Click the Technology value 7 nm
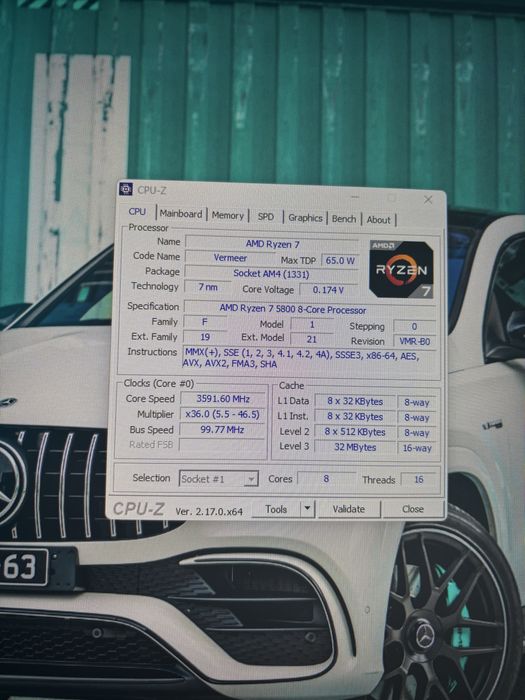Screen dimensions: 525x700 [208, 287]
